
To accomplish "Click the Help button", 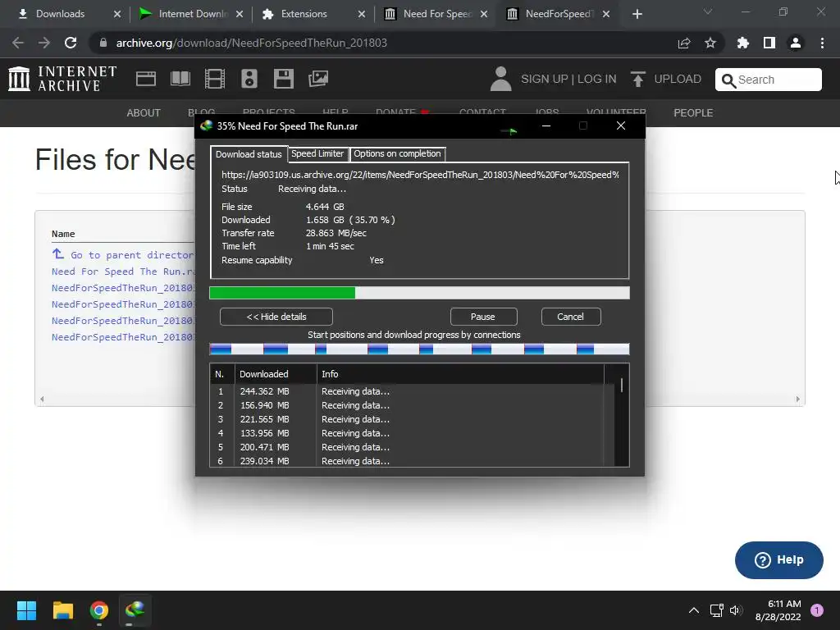I will coord(779,559).
